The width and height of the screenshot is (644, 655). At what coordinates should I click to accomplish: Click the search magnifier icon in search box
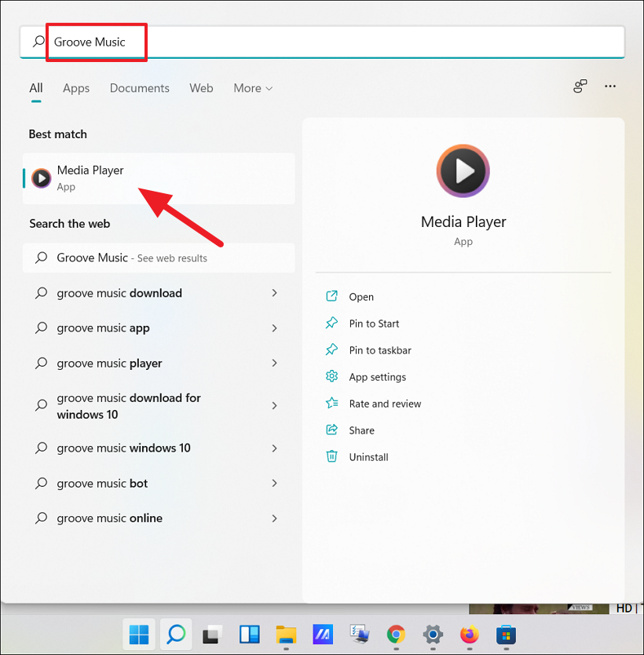[38, 42]
